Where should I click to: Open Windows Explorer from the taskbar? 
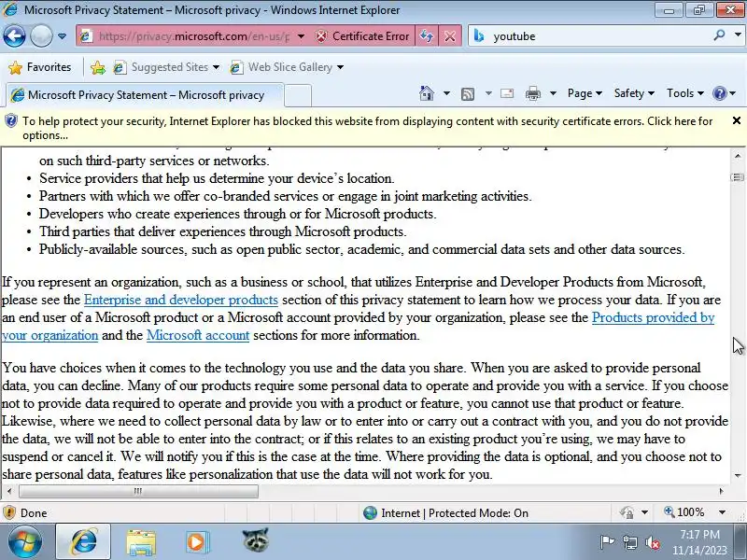141,542
